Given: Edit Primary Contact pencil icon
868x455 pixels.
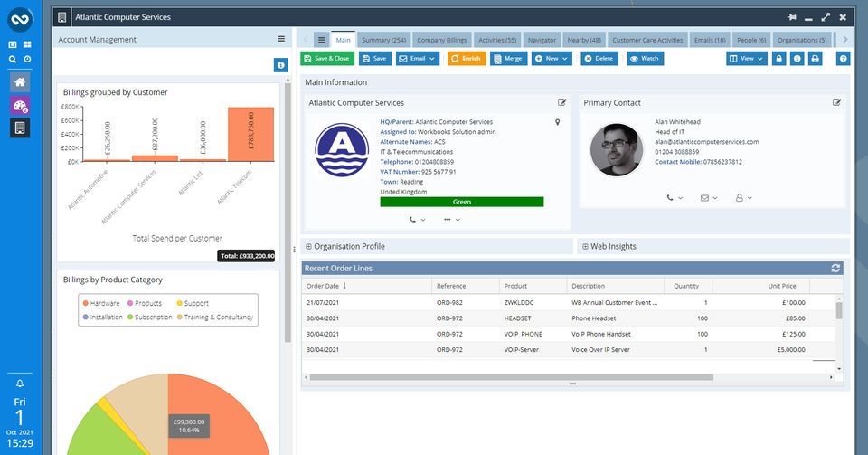Looking at the screenshot, I should [x=836, y=102].
